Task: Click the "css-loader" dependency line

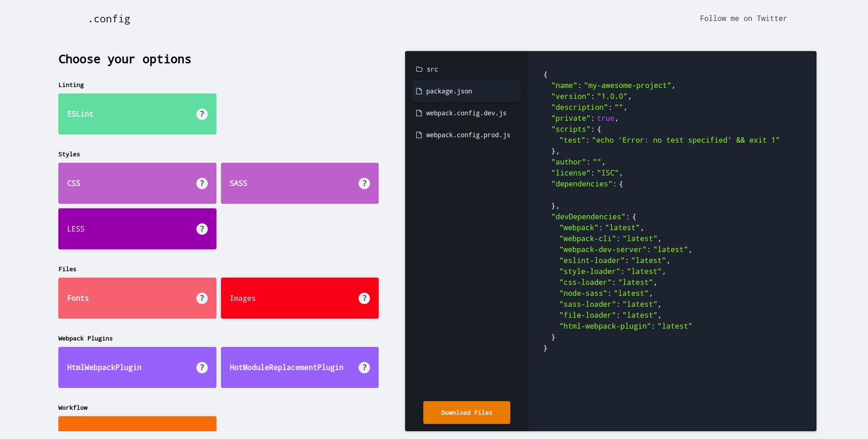Action: click(x=608, y=282)
